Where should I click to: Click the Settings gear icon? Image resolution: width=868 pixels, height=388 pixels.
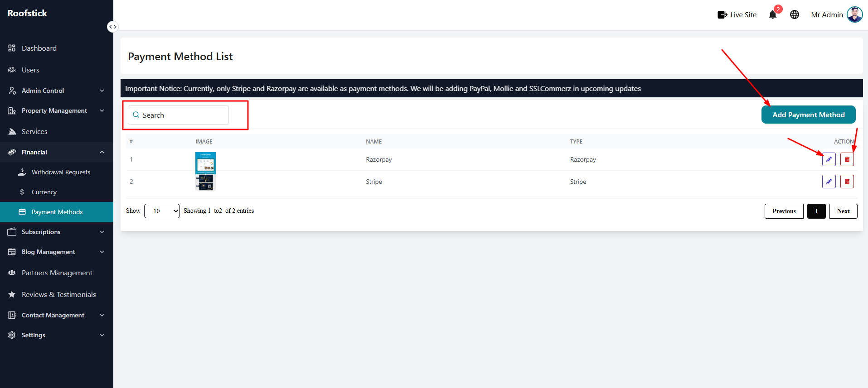point(12,335)
